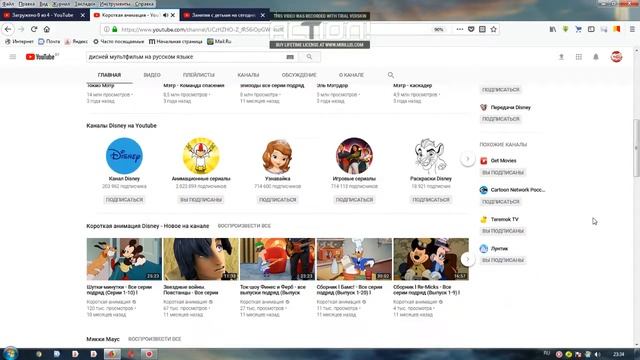Click the page vertical scrollbar
The height and width of the screenshot is (360, 640).
(636, 148)
